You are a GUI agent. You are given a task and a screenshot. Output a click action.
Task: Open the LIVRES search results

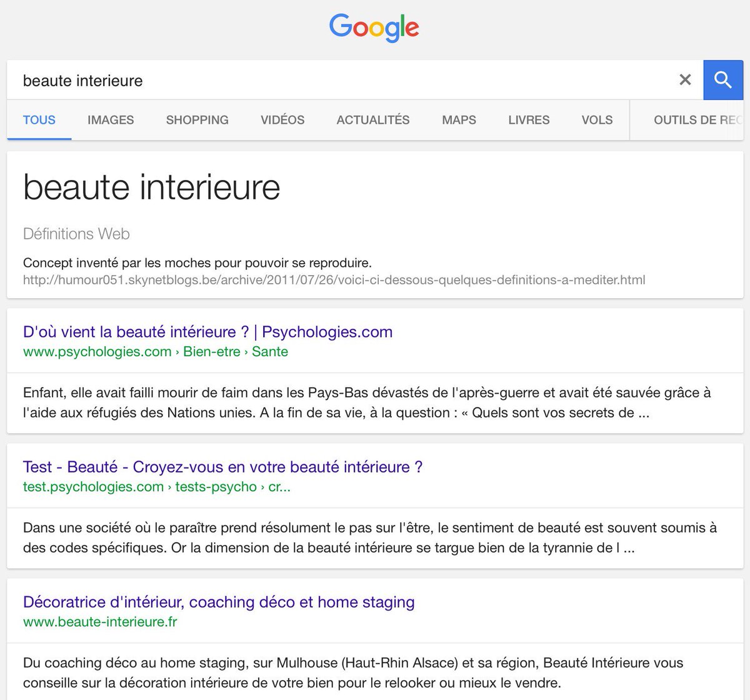point(528,120)
